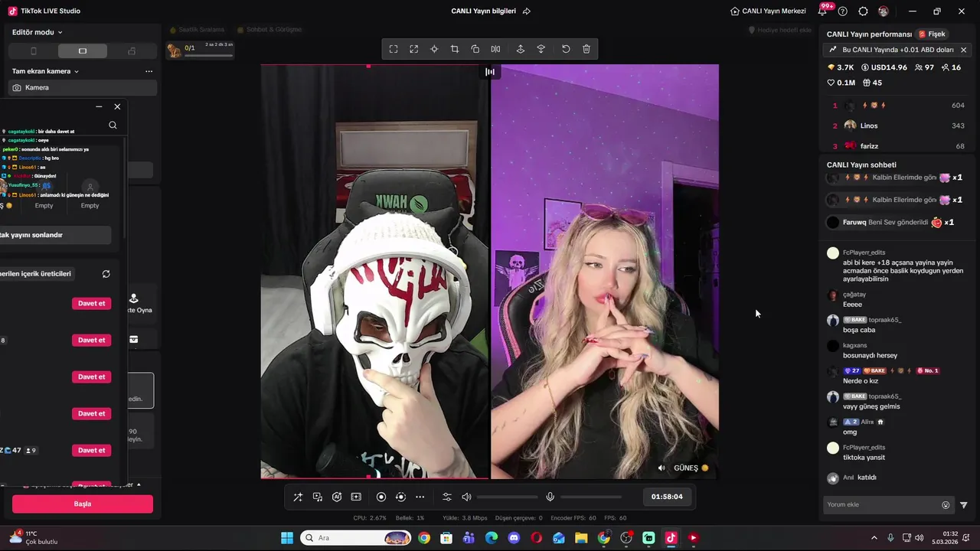Open Discord from the taskbar
Image resolution: width=980 pixels, height=551 pixels.
(x=514, y=538)
